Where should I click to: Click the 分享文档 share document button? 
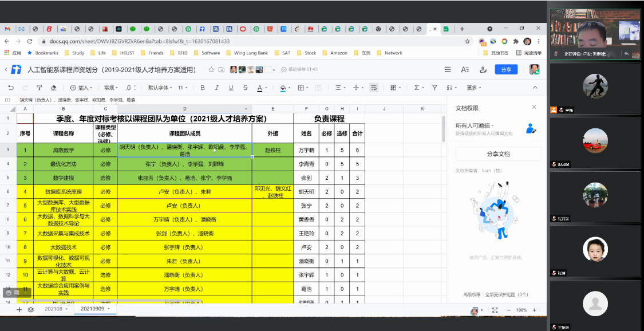click(x=498, y=153)
